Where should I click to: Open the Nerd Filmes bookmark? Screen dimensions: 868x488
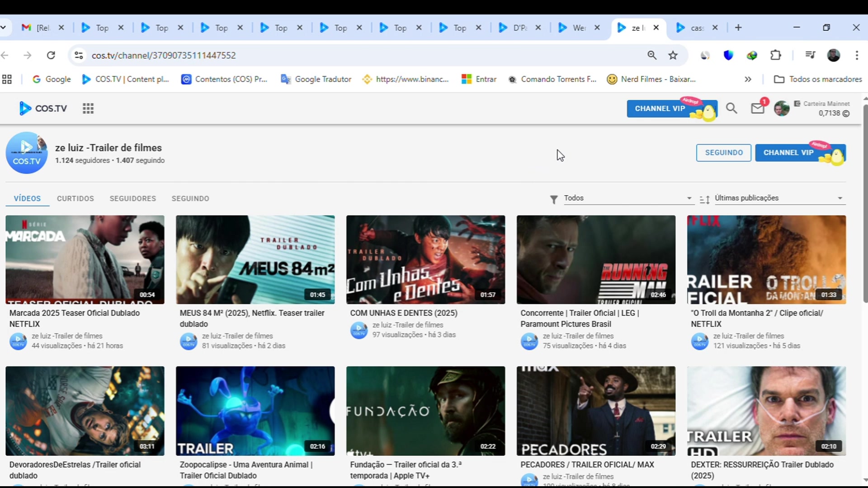click(651, 80)
